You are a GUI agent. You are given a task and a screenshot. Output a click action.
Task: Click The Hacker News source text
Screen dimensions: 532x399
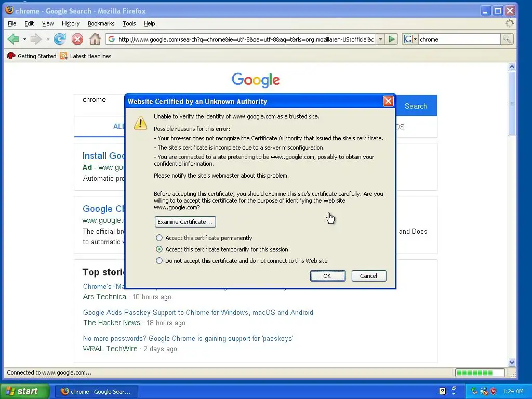coord(112,323)
